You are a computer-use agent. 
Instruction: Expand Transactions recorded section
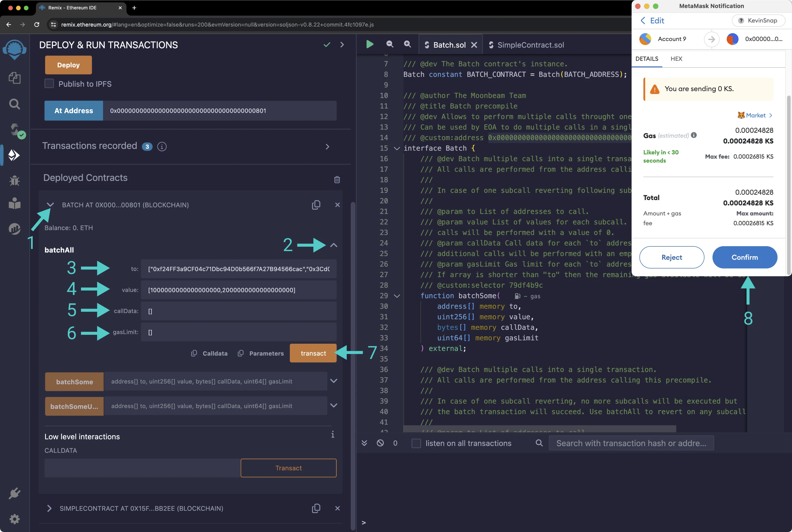click(x=327, y=147)
